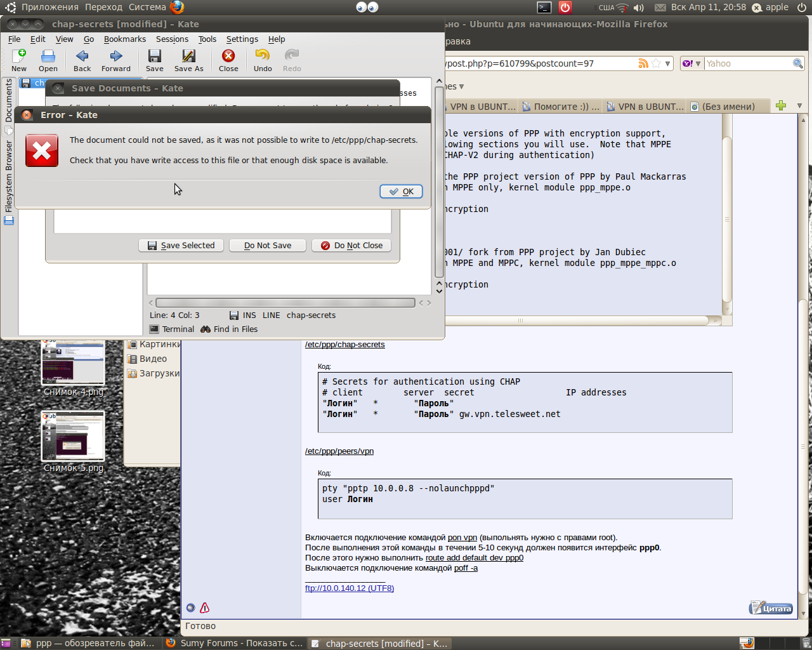Viewport: 812px width, 650px height.
Task: Click the New document toolbar icon
Action: pyautogui.click(x=19, y=60)
